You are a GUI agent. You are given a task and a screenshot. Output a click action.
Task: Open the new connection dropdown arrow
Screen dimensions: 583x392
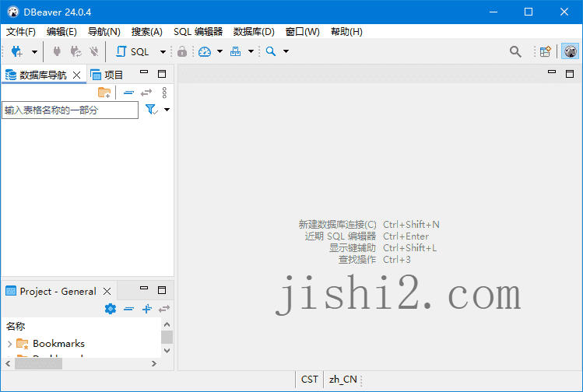click(x=34, y=51)
